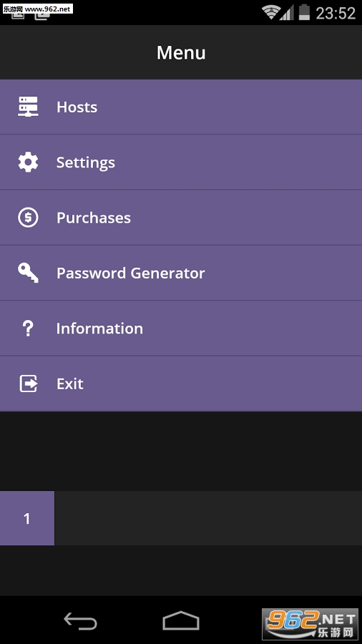Tap the Android home navigation button
The width and height of the screenshot is (362, 644).
(181, 620)
